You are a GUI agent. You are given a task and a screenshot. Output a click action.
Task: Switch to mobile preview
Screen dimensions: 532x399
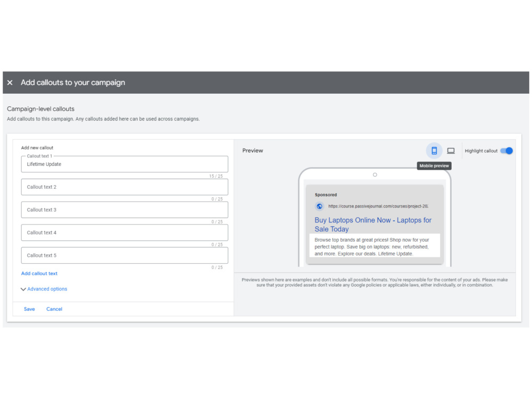point(434,151)
